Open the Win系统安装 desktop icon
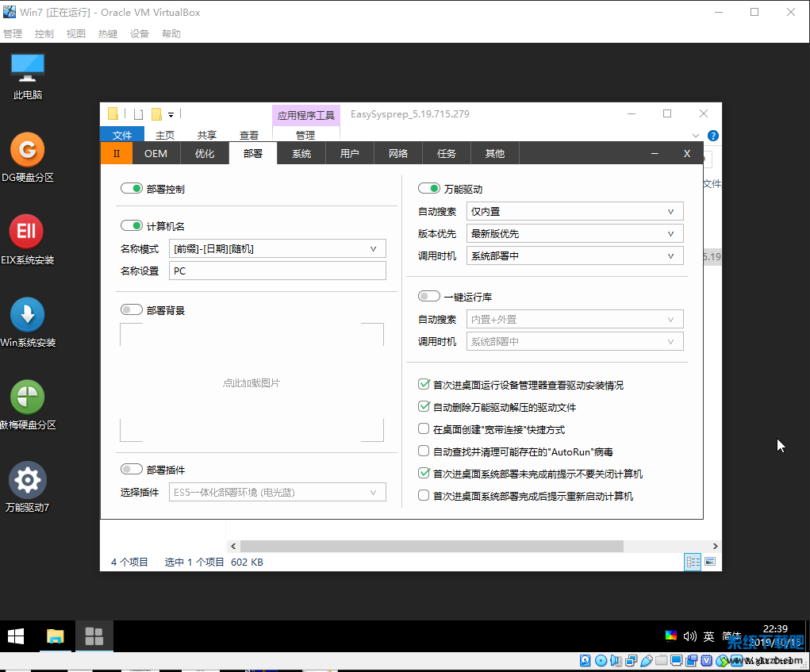Viewport: 810px width, 672px height. tap(27, 315)
